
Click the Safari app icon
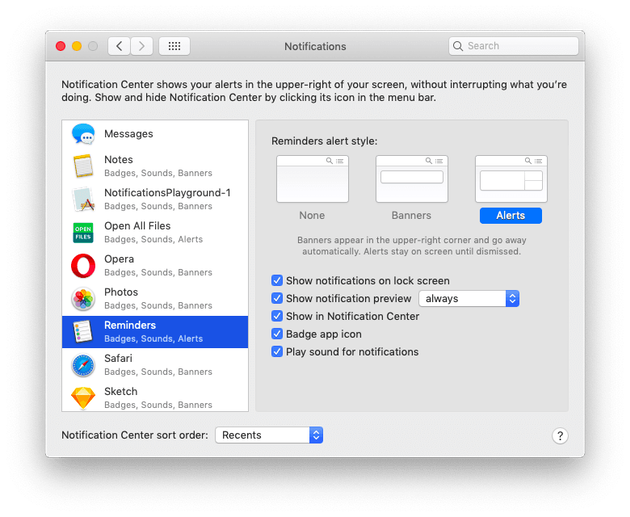coord(83,365)
